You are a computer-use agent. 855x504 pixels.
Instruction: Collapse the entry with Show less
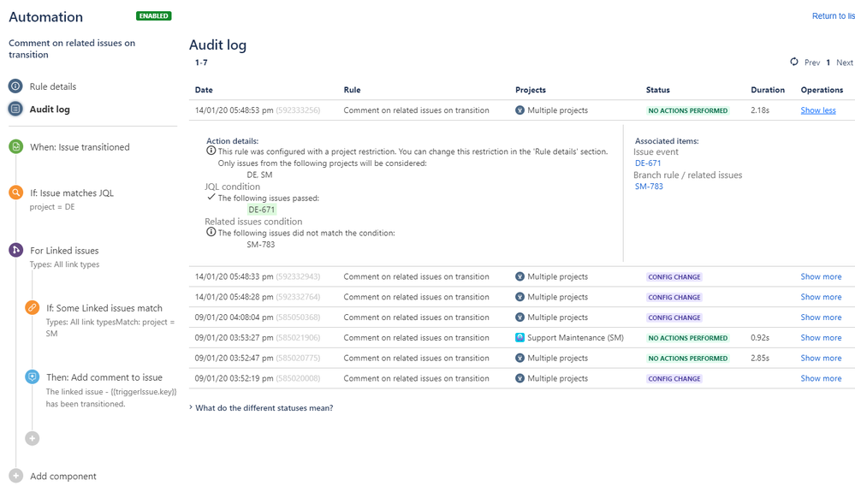[x=817, y=110]
